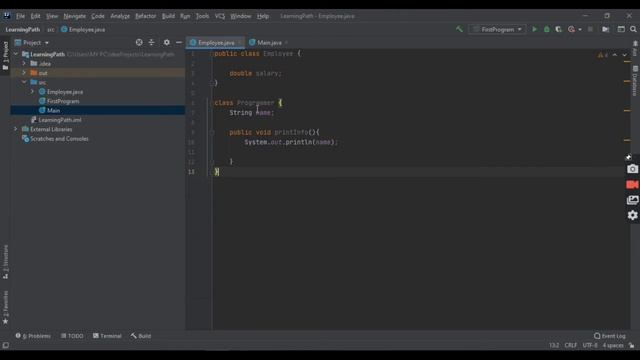Click the Run Anything window icon
Image resolution: width=640 pixels, height=360 pixels.
pyautogui.click(x=621, y=29)
